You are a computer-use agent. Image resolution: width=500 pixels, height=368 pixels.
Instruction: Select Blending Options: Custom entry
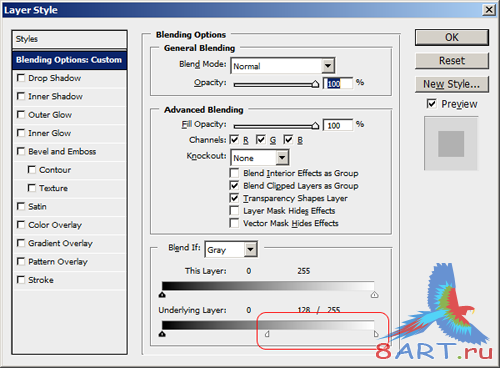click(x=69, y=60)
